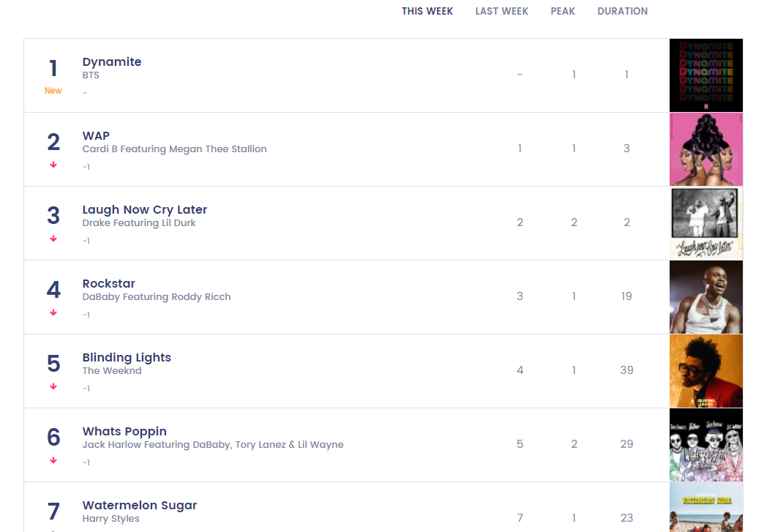The width and height of the screenshot is (775, 532).
Task: Click the red arrow under rank 5
Action: coord(53,386)
